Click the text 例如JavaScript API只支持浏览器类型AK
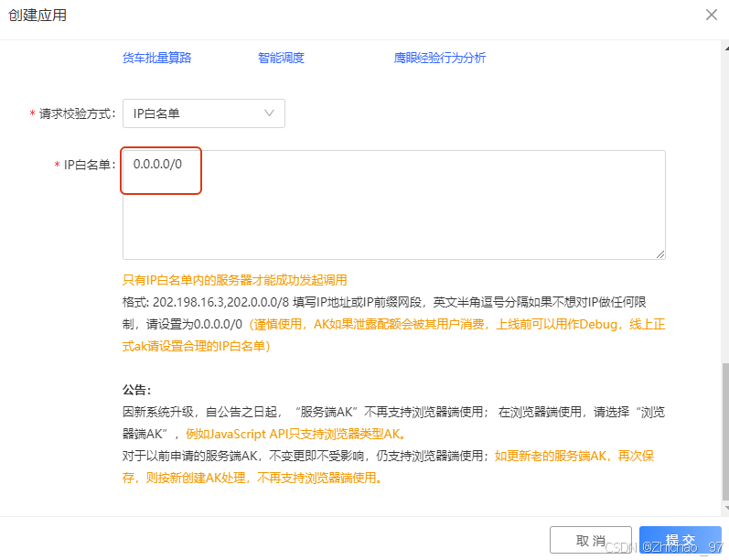Screen dimensions: 729x560 click(x=295, y=434)
